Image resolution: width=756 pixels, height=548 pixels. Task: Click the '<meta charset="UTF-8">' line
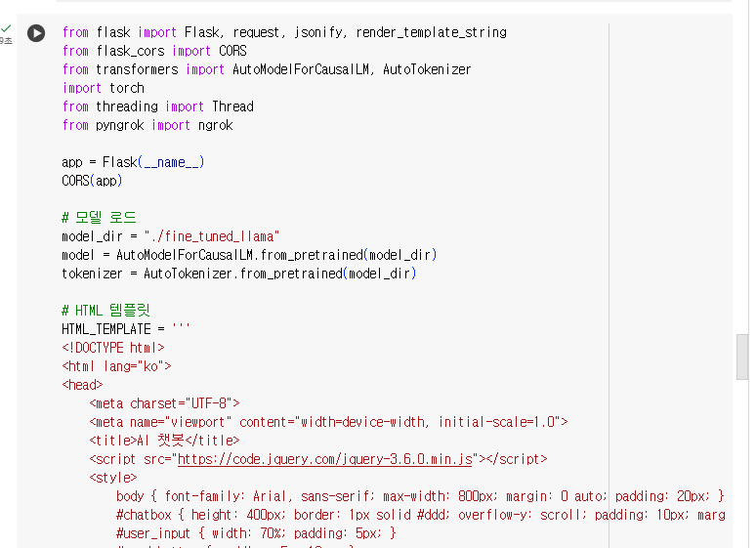(164, 403)
